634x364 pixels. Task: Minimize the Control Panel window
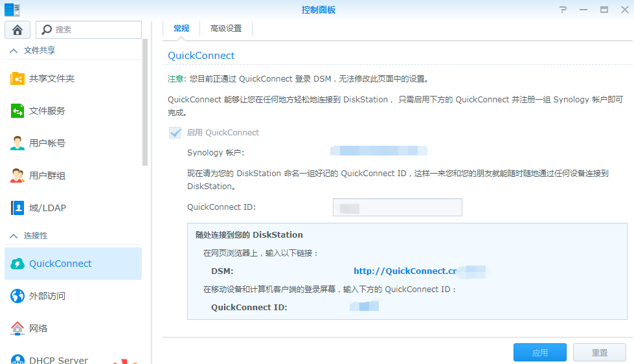click(x=583, y=10)
